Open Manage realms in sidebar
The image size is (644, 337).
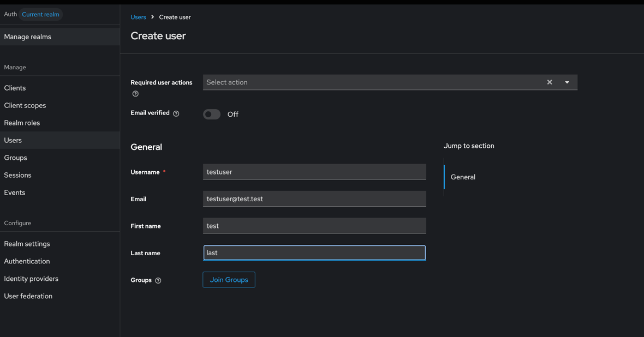coord(60,37)
